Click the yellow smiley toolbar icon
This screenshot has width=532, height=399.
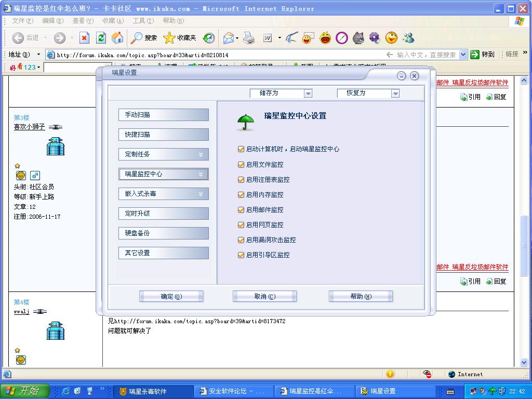tap(391, 37)
